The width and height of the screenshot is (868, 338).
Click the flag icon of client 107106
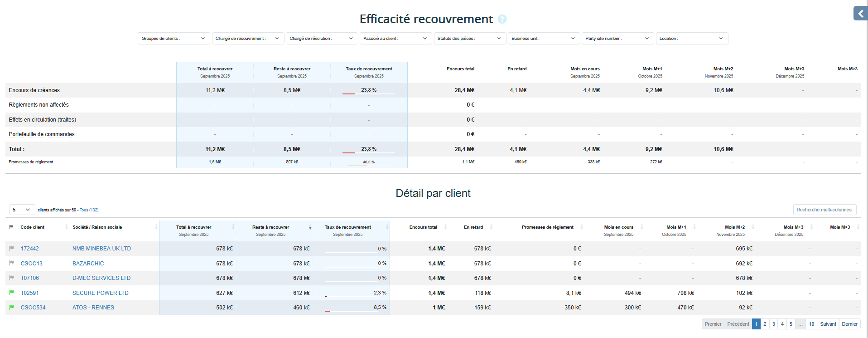tap(11, 278)
